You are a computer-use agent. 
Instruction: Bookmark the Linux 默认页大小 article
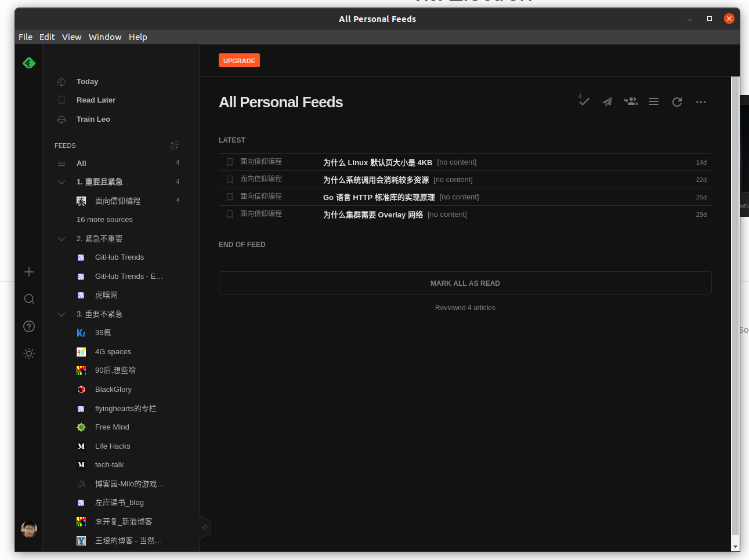(230, 162)
